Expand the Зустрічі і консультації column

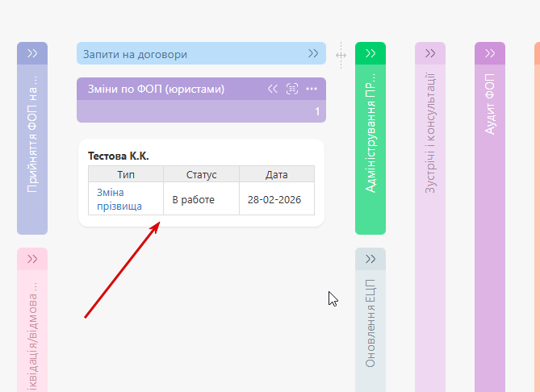[430, 53]
